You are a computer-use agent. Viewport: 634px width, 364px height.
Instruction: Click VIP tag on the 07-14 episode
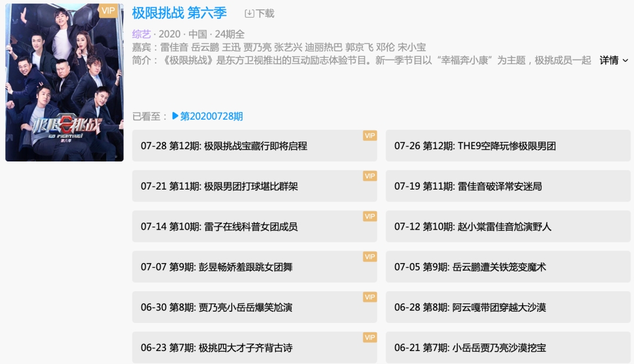click(370, 217)
